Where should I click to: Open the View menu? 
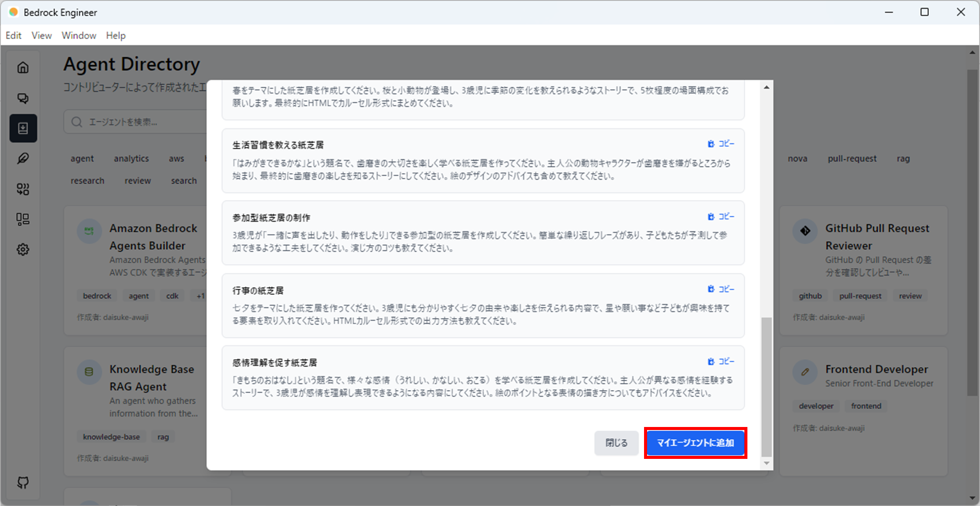pyautogui.click(x=42, y=35)
